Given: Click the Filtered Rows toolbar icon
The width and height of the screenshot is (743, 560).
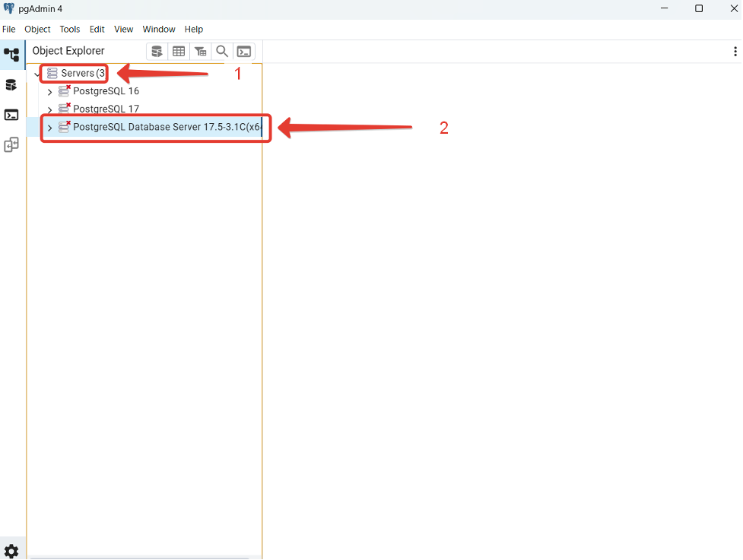Looking at the screenshot, I should pyautogui.click(x=200, y=52).
